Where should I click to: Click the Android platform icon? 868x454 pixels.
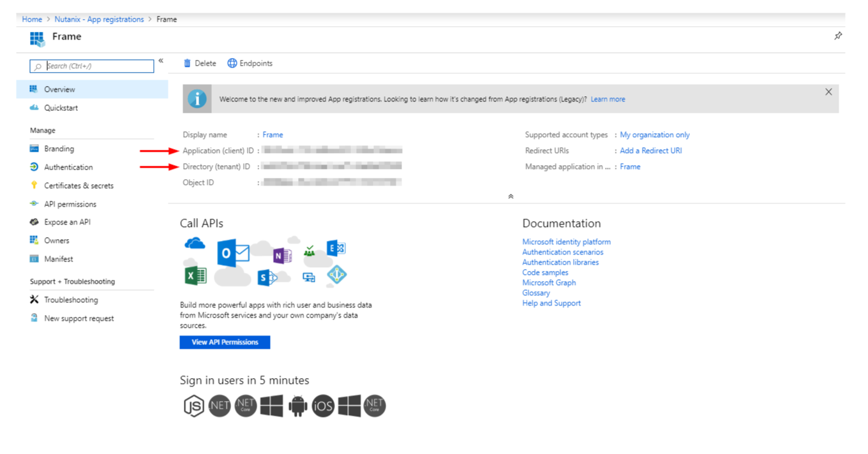point(297,406)
